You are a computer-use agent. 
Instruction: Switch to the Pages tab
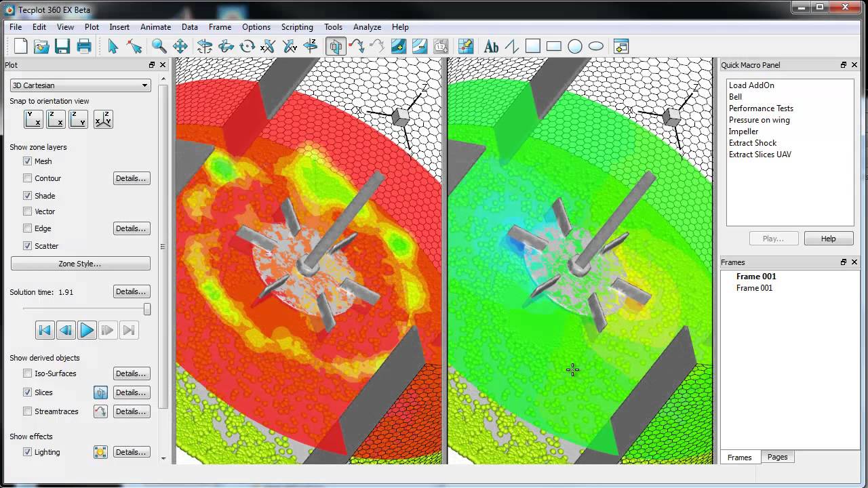point(777,457)
